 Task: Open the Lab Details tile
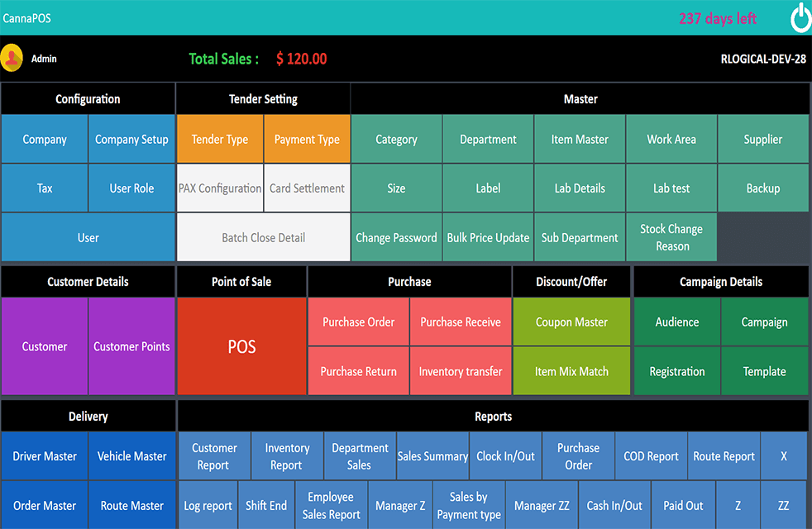(x=580, y=188)
